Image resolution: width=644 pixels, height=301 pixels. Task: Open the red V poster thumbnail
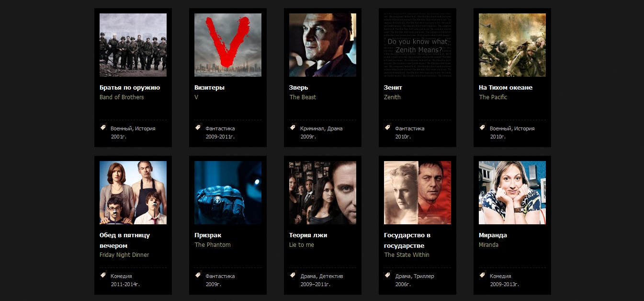click(228, 45)
